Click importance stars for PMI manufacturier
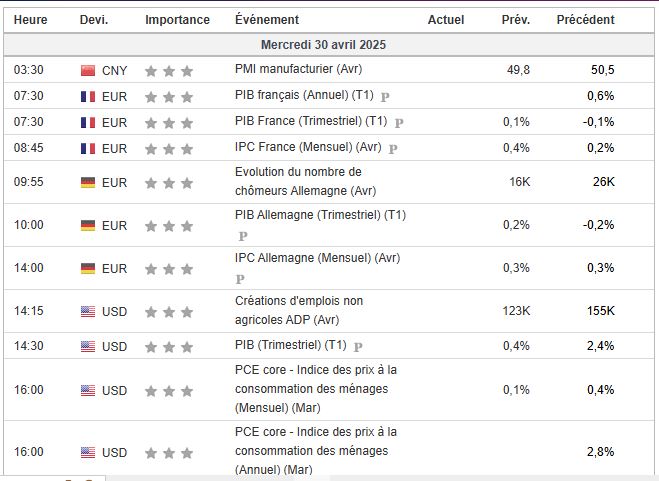This screenshot has width=659, height=481. click(168, 71)
